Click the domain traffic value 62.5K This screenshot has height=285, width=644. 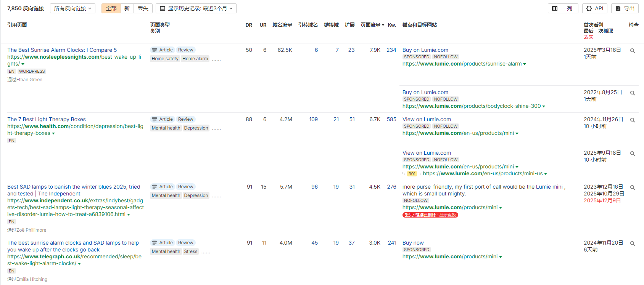[x=285, y=50]
